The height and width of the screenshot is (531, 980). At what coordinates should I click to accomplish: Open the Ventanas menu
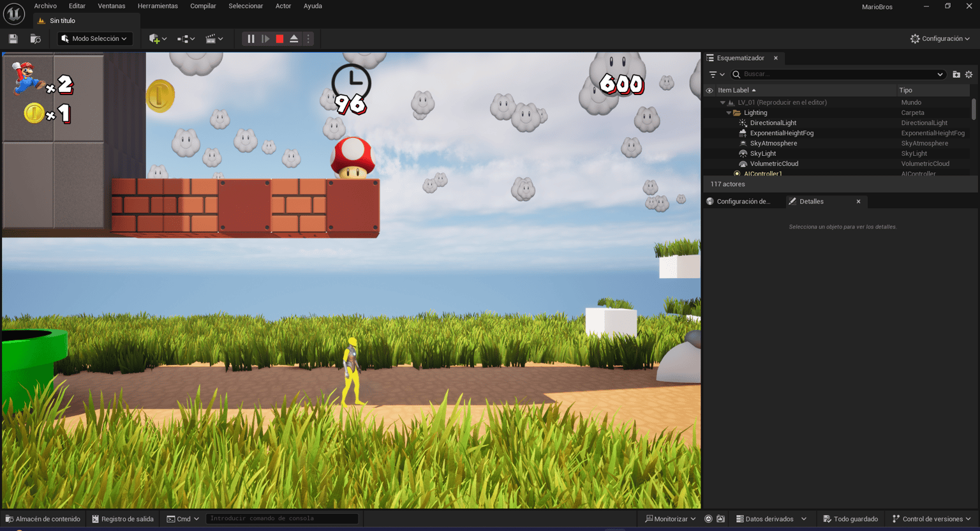(112, 6)
